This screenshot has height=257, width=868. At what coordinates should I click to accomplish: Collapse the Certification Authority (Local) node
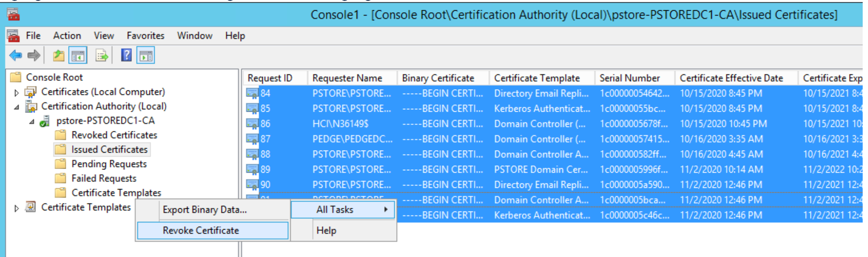click(x=16, y=107)
